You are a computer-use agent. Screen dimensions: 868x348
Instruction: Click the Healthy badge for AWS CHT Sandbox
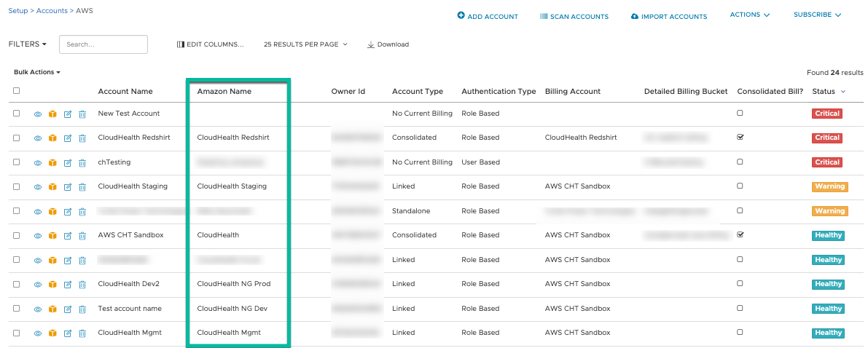coord(828,235)
